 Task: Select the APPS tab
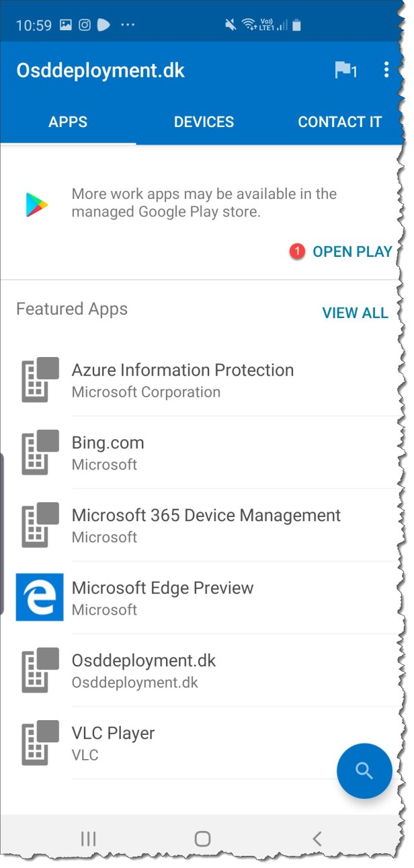click(68, 122)
